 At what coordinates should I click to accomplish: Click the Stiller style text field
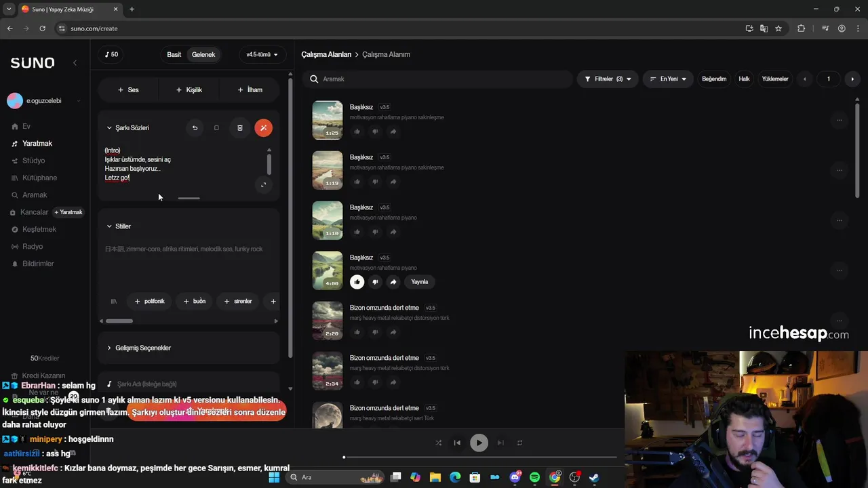coord(189,264)
